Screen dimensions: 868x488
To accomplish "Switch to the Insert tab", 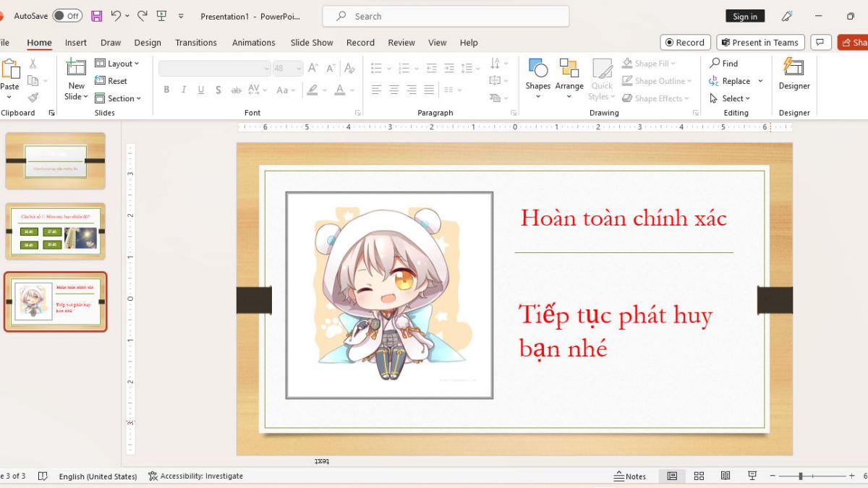I will click(75, 43).
